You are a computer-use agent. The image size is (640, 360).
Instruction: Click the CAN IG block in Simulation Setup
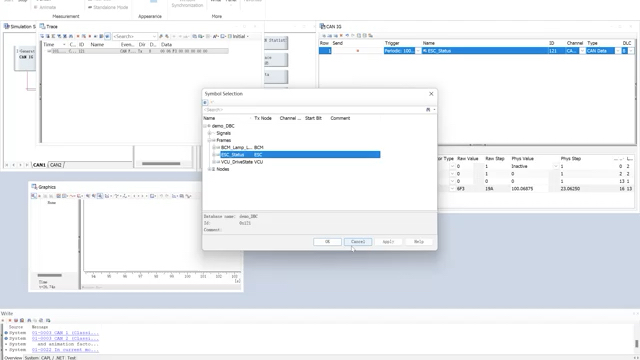tap(25, 58)
